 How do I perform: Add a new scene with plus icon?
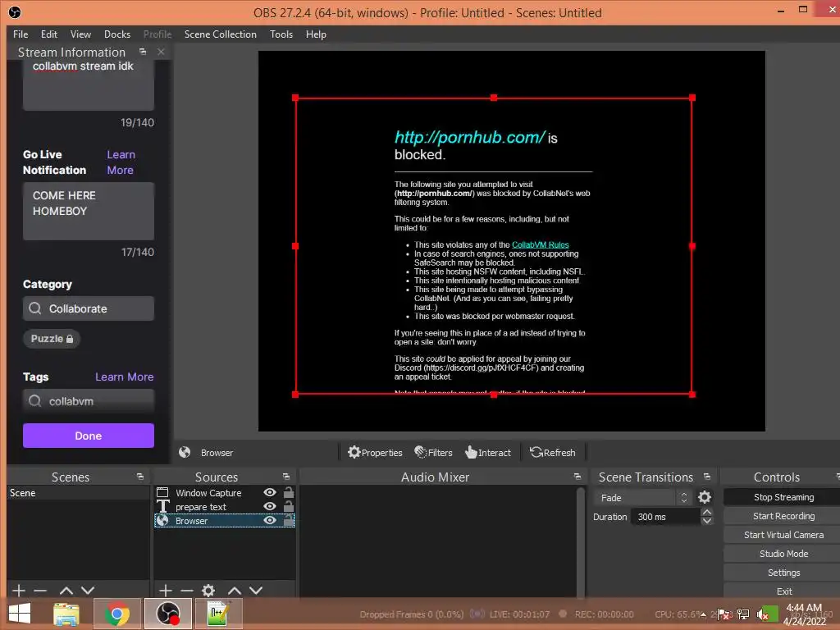click(19, 591)
